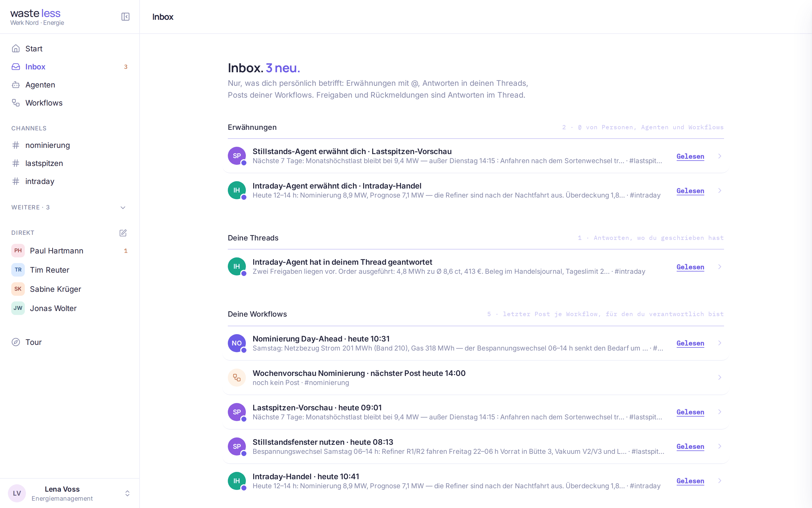Start the Tour from the sidebar
The width and height of the screenshot is (812, 508).
point(69,342)
